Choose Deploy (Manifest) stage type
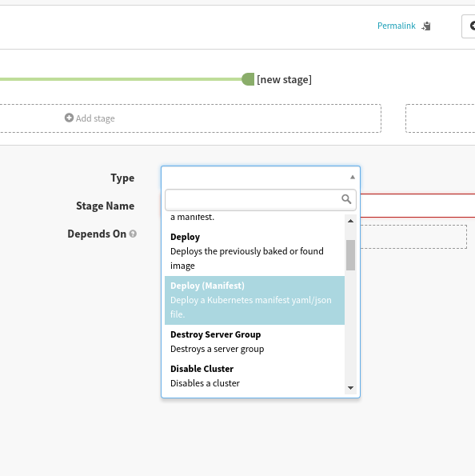 254,300
